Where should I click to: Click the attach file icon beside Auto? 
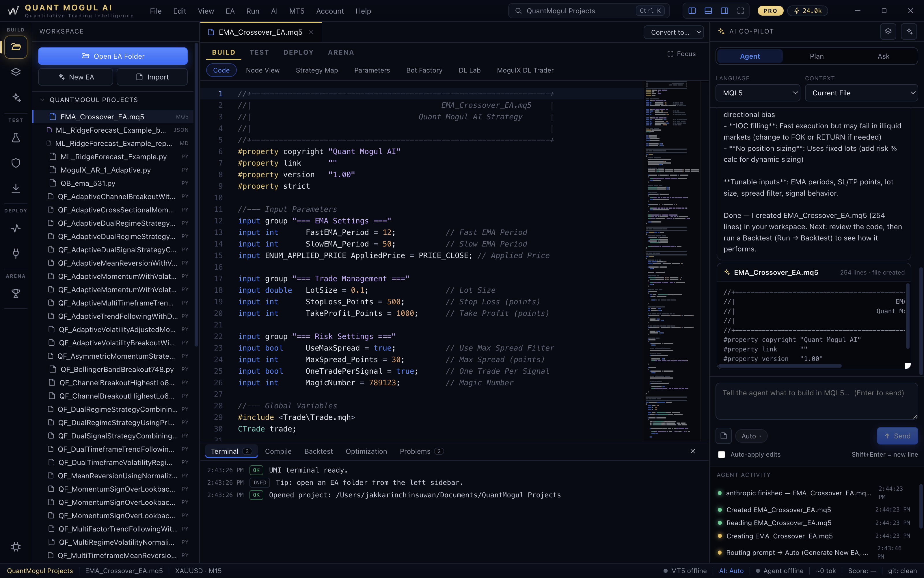tap(724, 436)
